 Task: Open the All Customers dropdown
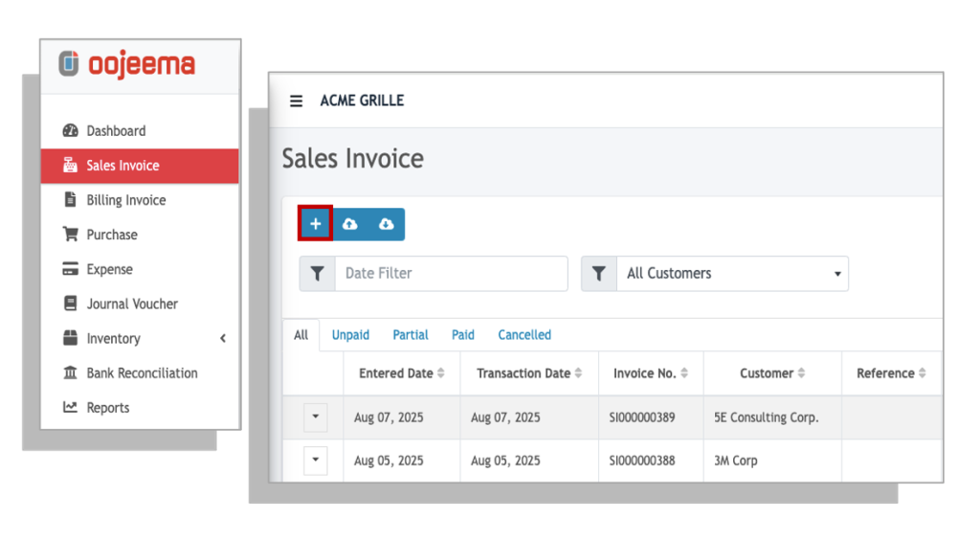coord(732,274)
